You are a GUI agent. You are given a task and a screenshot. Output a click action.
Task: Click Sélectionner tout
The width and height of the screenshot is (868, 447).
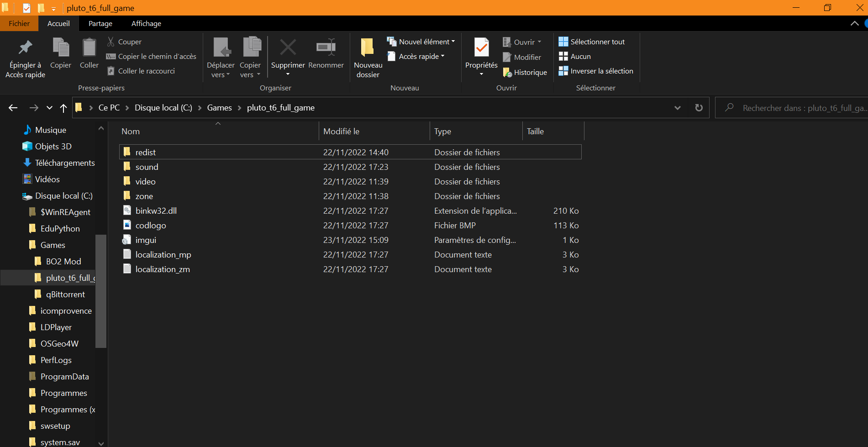point(592,42)
